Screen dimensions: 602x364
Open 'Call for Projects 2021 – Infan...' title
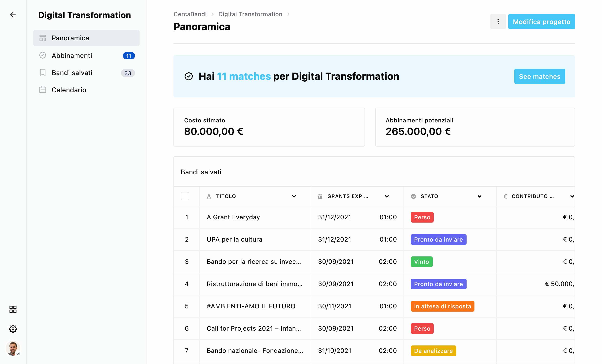click(x=254, y=328)
